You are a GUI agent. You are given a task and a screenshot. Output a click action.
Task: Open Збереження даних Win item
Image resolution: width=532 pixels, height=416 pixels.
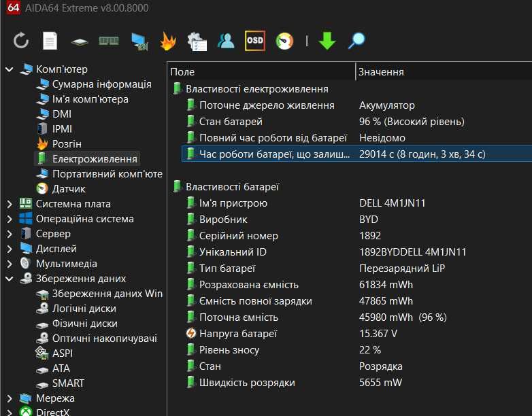99,294
